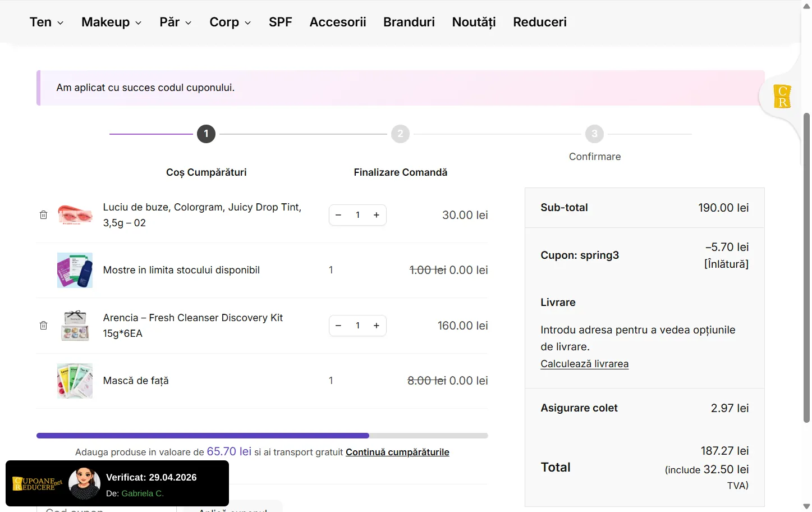Image resolution: width=812 pixels, height=512 pixels.
Task: Open the Mască de față product image
Action: tap(75, 381)
